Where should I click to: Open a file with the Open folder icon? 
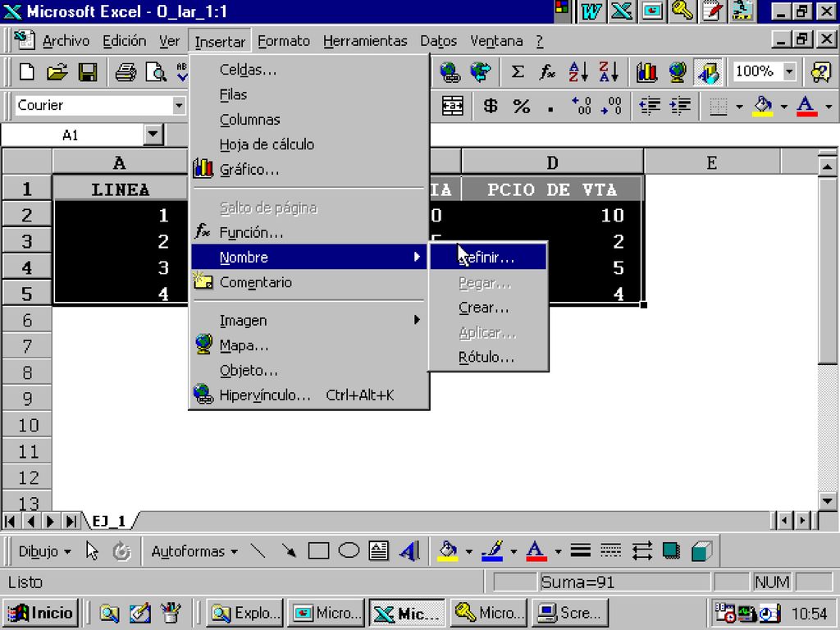(57, 72)
